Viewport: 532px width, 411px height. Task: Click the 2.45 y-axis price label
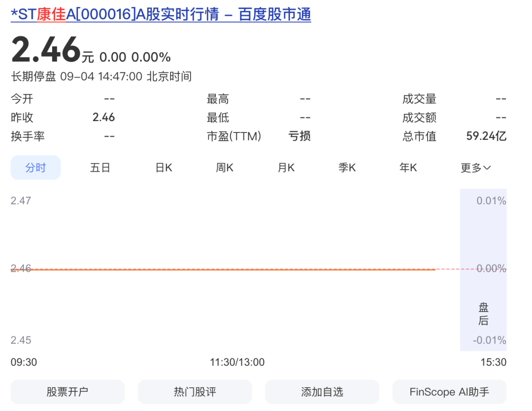[21, 340]
